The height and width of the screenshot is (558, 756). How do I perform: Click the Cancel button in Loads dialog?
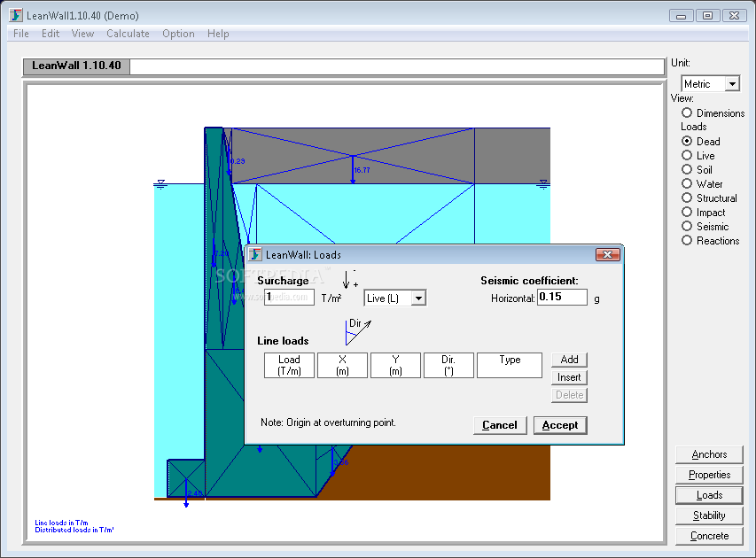[500, 425]
